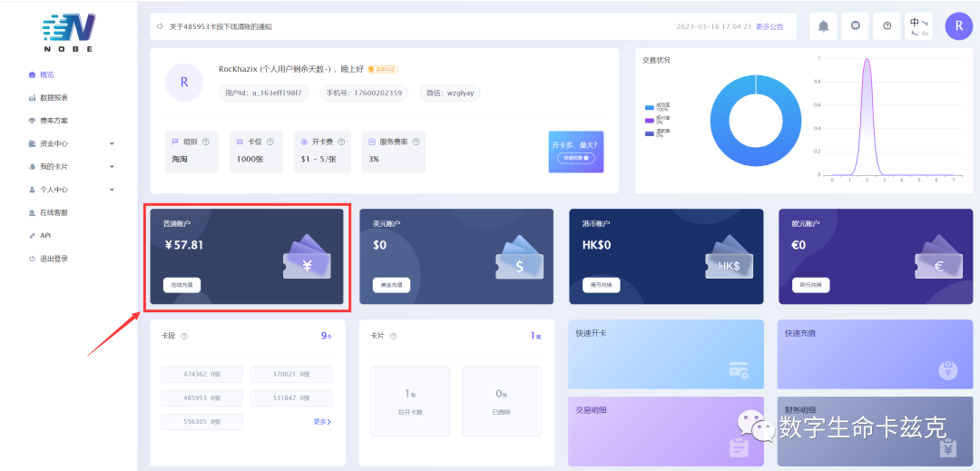Viewport: 980px width, 471px height.
Task: Click 申请优惠 on the 开卡多、量大 banner
Action: point(576,158)
